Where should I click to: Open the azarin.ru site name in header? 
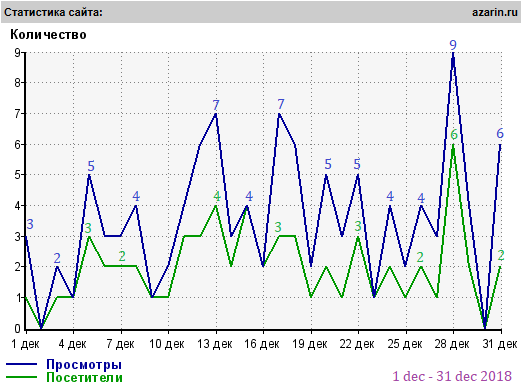coord(495,12)
